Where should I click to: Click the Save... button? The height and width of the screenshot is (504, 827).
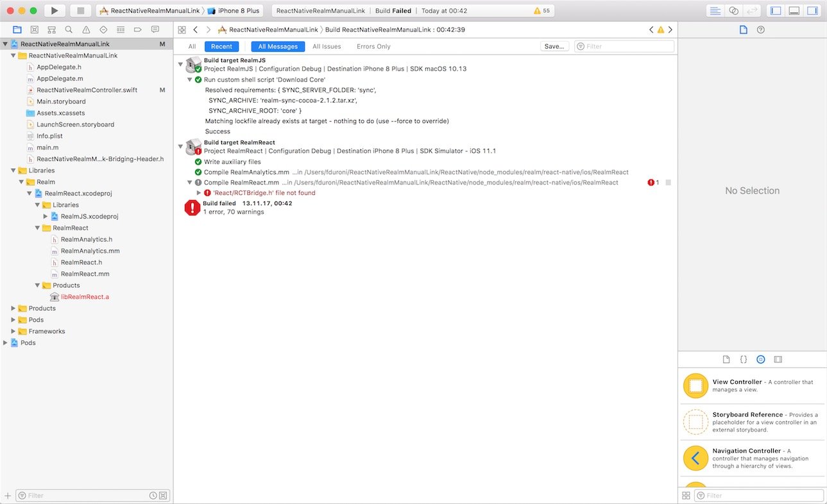pyautogui.click(x=554, y=46)
